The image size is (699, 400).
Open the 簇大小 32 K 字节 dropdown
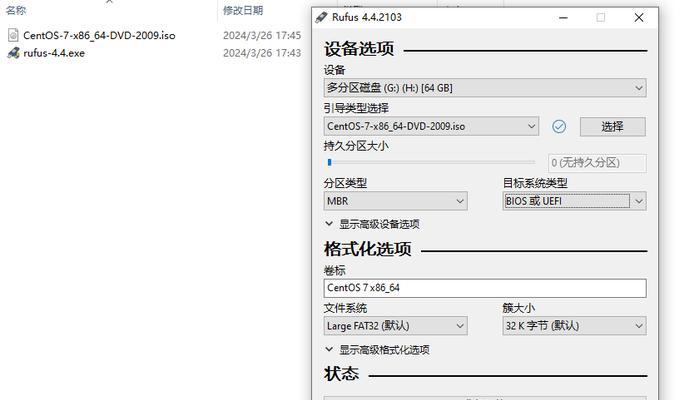pyautogui.click(x=574, y=326)
